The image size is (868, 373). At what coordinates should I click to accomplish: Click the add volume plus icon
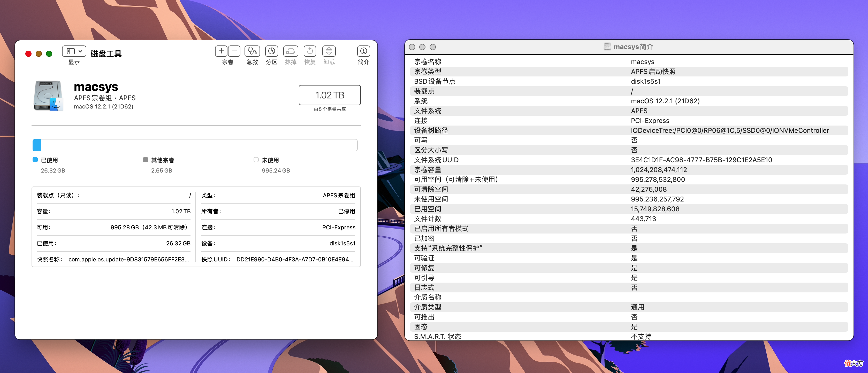coord(221,51)
